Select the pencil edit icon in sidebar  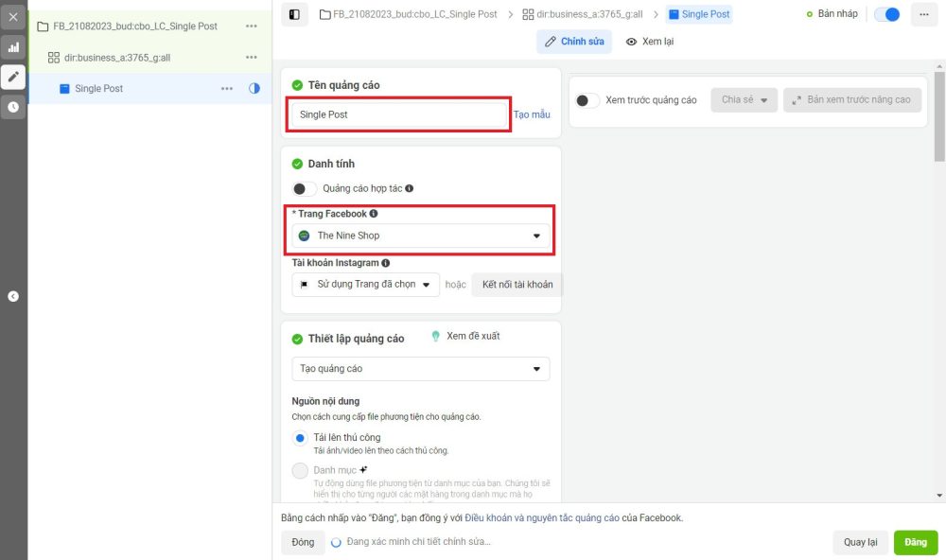pos(13,77)
